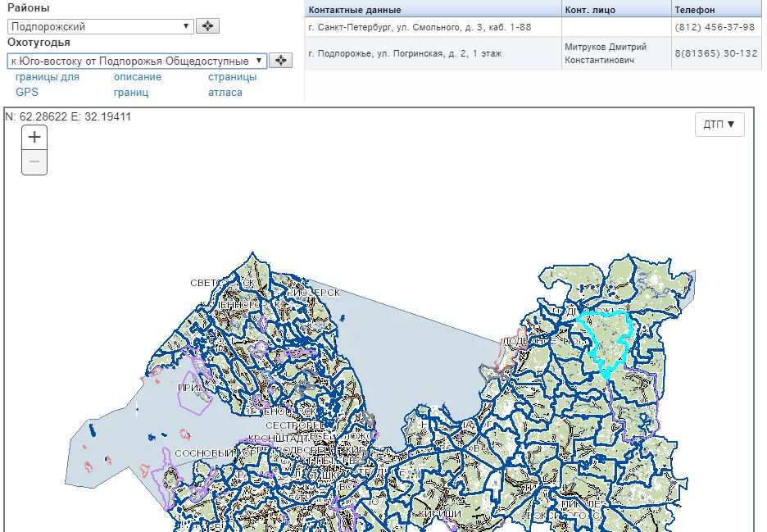Image resolution: width=767 pixels, height=532 pixels.
Task: Click the 'Конт. лицо' column header
Action: point(590,10)
